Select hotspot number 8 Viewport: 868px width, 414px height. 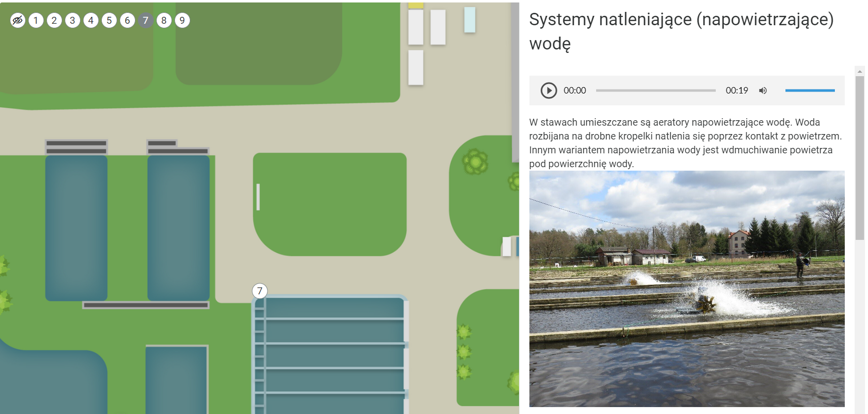(x=164, y=20)
